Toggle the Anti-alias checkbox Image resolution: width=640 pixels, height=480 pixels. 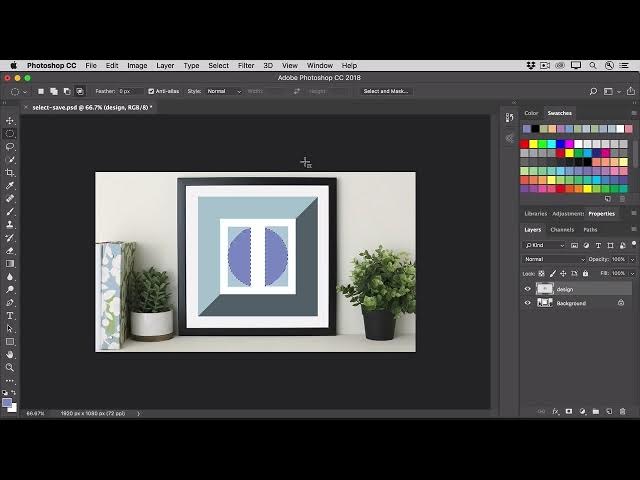(151, 91)
